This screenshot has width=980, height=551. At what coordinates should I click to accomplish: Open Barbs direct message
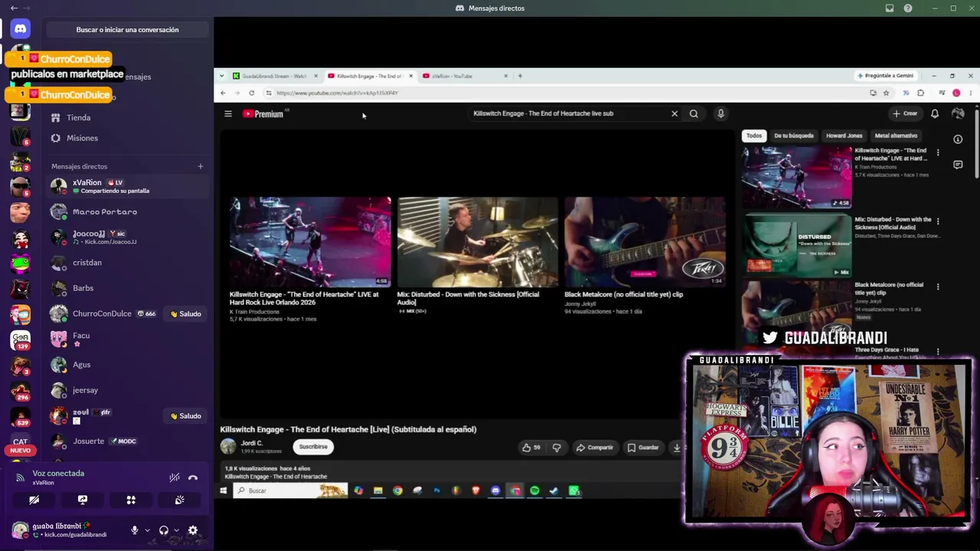pyautogui.click(x=127, y=289)
